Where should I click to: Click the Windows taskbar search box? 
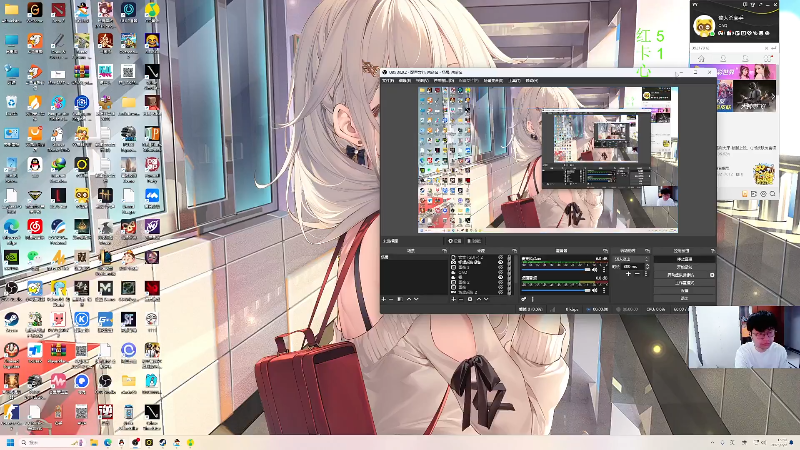click(52, 442)
